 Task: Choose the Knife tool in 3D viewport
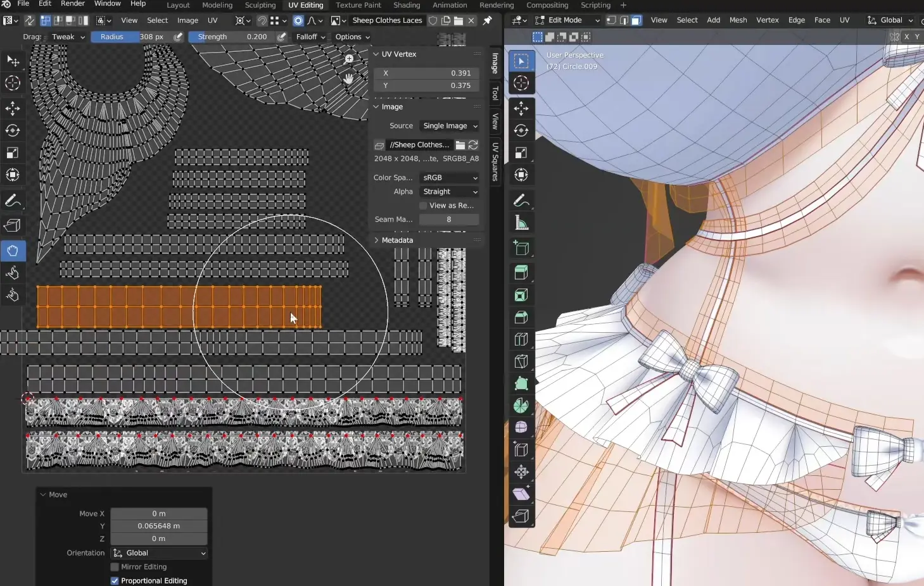pos(521,361)
